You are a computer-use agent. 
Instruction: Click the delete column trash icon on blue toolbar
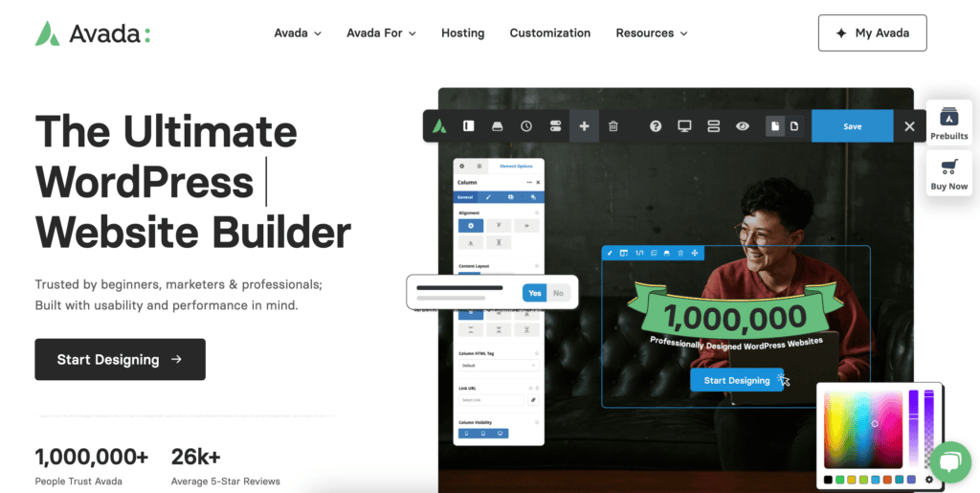coord(680,253)
